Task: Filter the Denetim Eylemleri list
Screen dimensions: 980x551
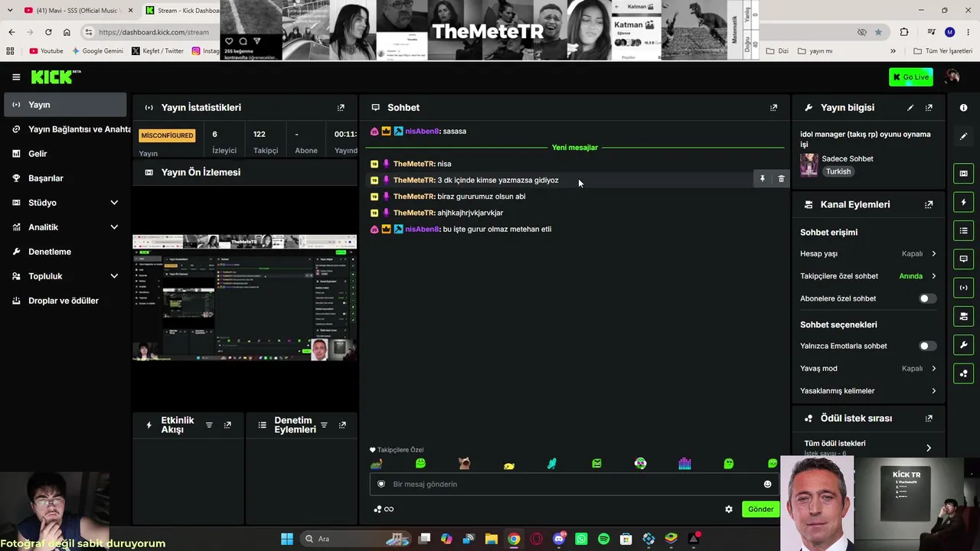Action: (324, 425)
